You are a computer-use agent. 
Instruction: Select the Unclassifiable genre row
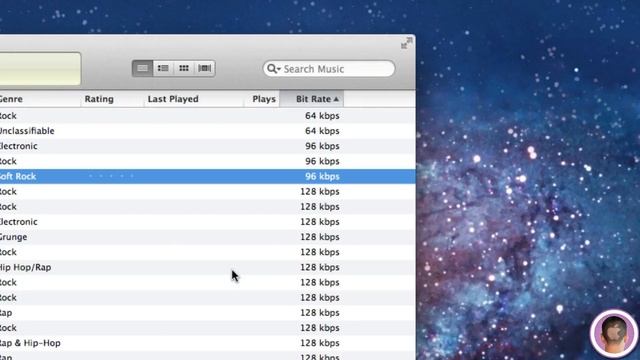pyautogui.click(x=208, y=131)
